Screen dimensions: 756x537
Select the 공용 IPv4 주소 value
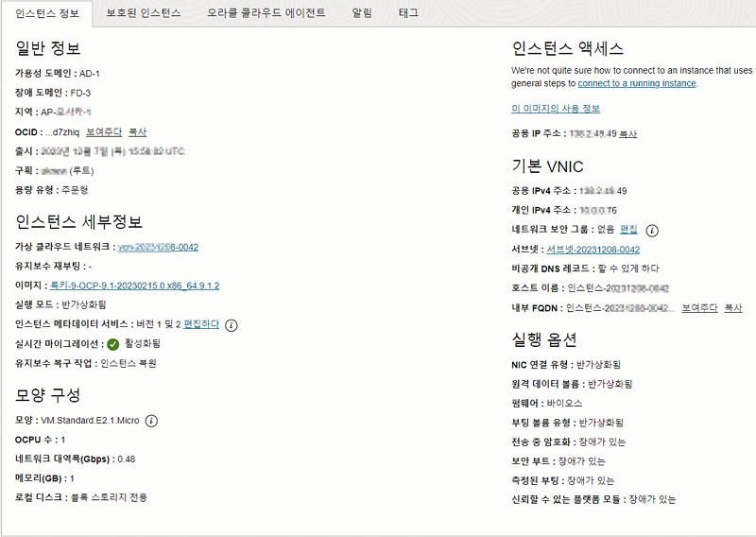pyautogui.click(x=603, y=191)
